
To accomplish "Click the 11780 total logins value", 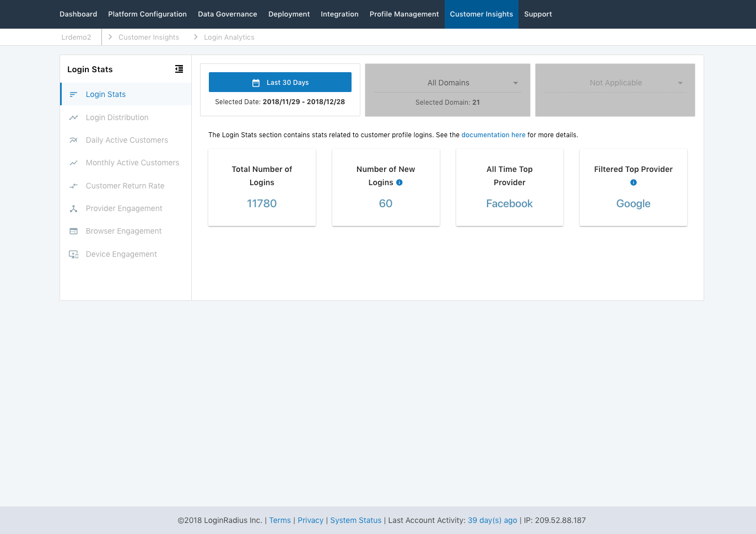I will coord(262,203).
